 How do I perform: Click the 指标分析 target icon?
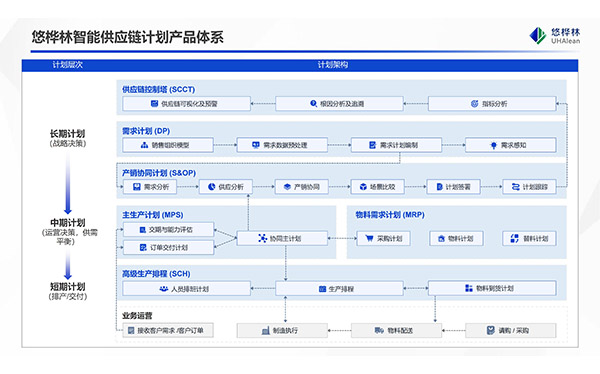pos(474,103)
